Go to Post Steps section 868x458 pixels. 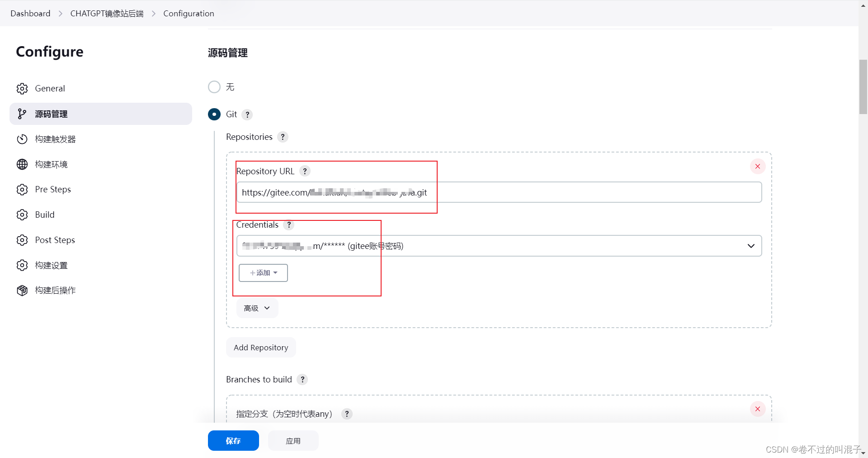click(100, 240)
